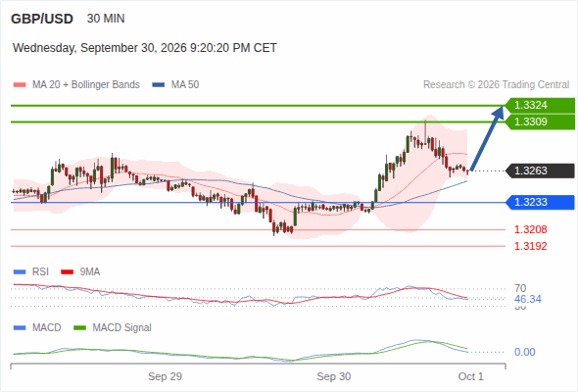The height and width of the screenshot is (392, 578).
Task: Toggle the MA 20 + Bollinger Bands label
Action: [86, 85]
